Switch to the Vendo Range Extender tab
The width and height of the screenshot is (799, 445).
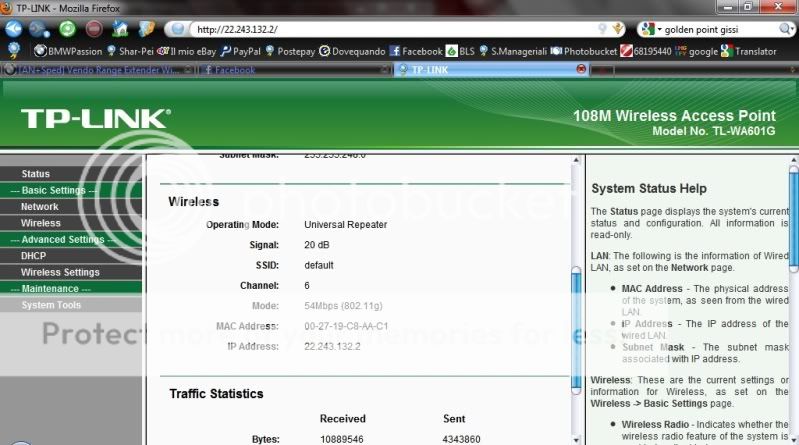click(95, 70)
